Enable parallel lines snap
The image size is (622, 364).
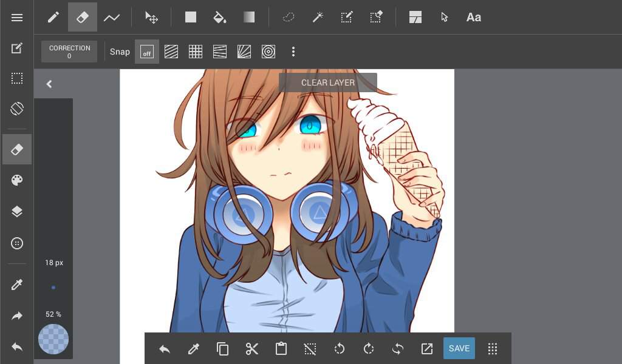pos(171,52)
